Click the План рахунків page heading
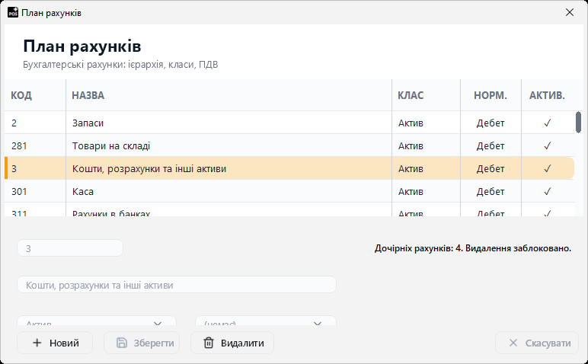 pyautogui.click(x=82, y=46)
